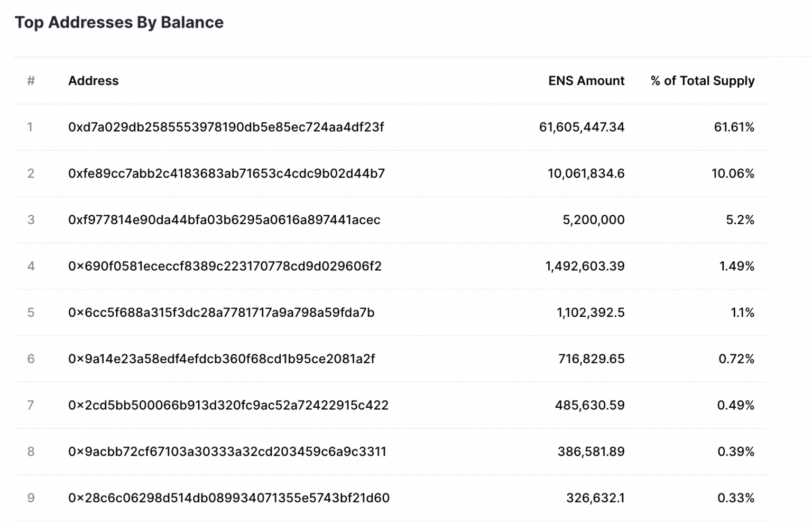Image resolution: width=812 pixels, height=523 pixels.
Task: Click the 10,061,834.6 ENS amount
Action: (x=586, y=173)
